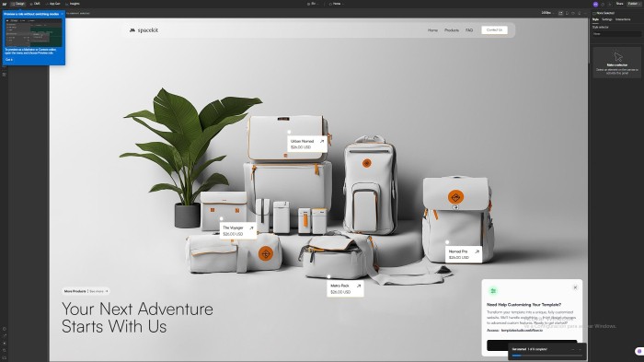Switch to Design mode
644x362 pixels.
(x=18, y=4)
